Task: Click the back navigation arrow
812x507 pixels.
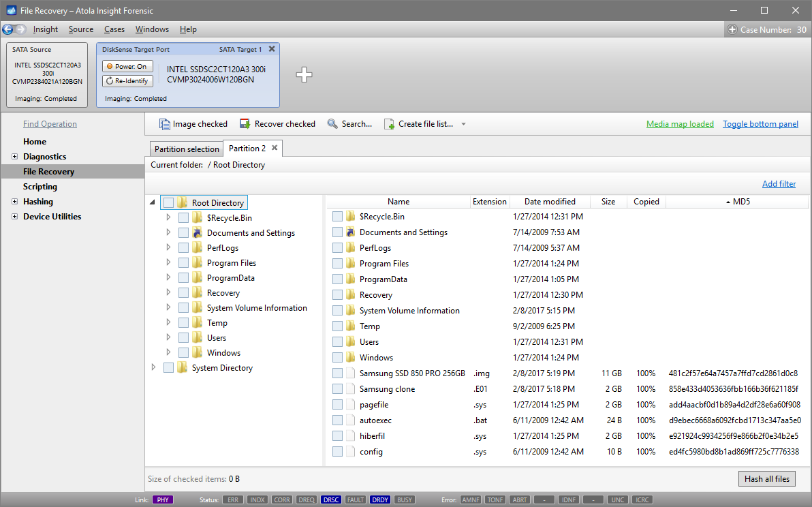Action: [9, 29]
